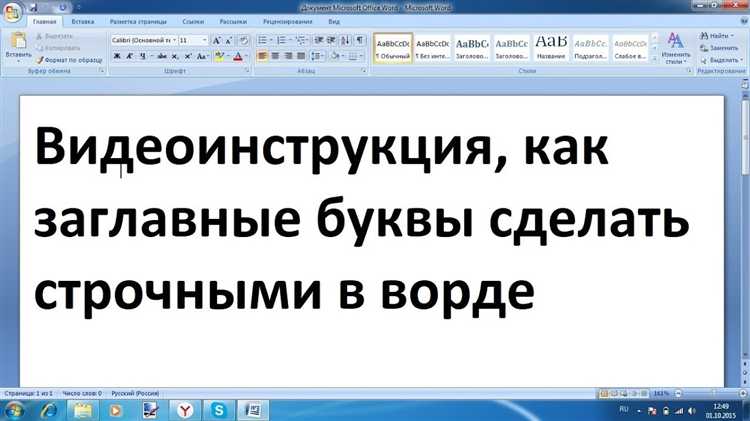Viewport: 750px width, 421px height.
Task: Open Paragraph (Абзац) group dialog launcher
Action: coord(364,71)
